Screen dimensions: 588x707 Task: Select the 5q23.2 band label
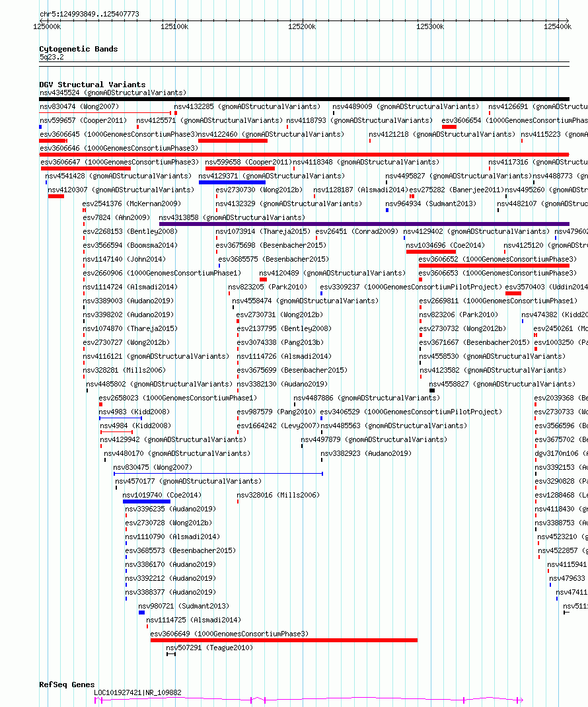(52, 57)
